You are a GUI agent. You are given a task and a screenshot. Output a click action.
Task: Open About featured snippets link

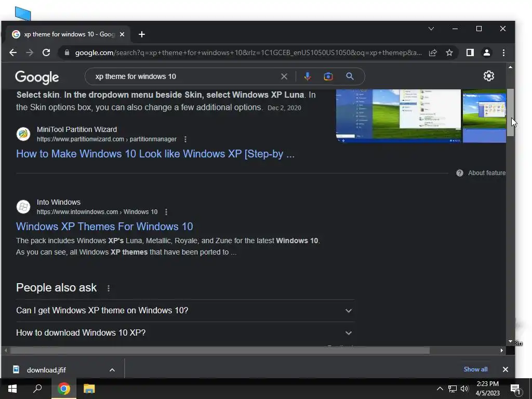click(486, 173)
